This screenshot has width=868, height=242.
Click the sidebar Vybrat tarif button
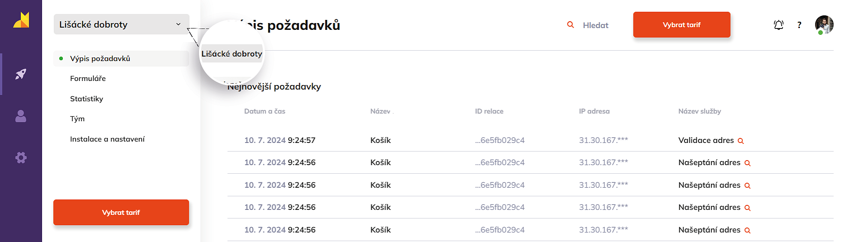point(121,212)
